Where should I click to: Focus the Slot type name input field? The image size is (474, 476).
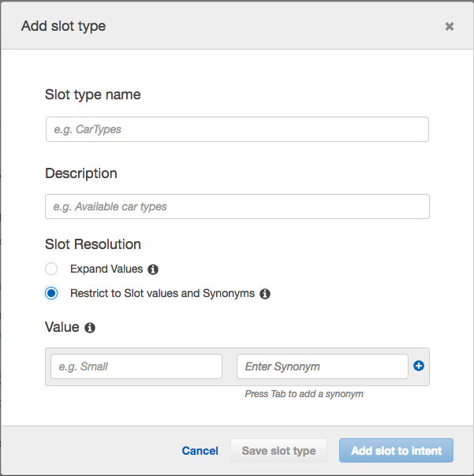point(237,129)
